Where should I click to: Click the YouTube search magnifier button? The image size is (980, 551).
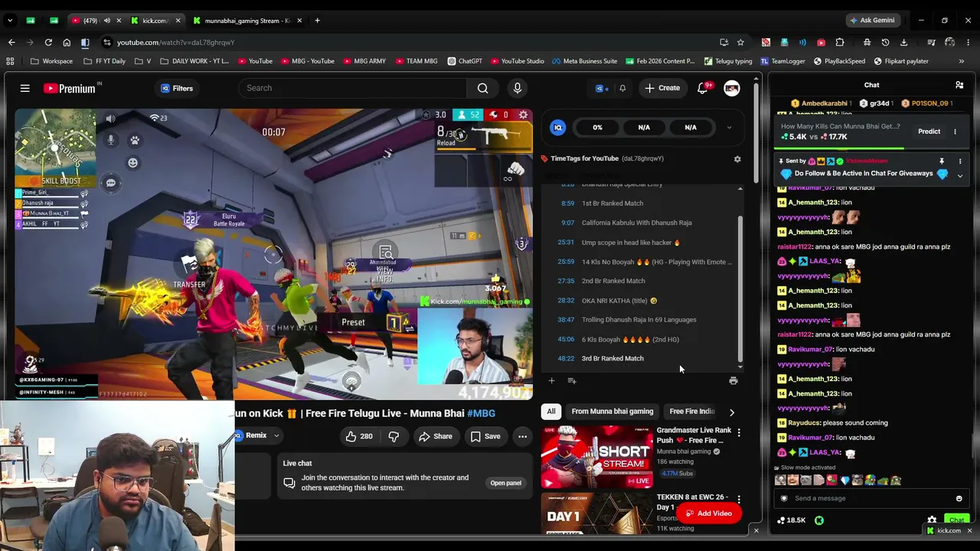pos(482,88)
